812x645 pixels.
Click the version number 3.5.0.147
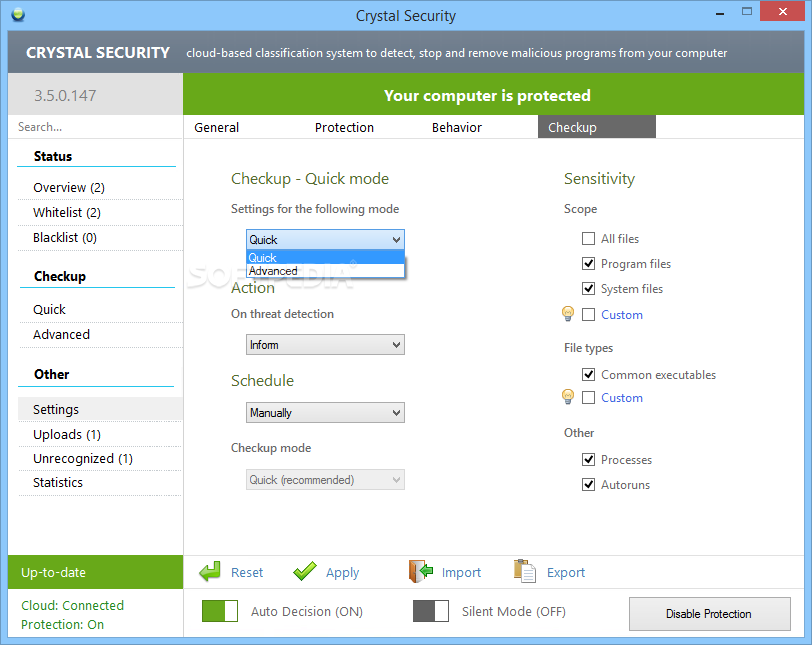65,95
